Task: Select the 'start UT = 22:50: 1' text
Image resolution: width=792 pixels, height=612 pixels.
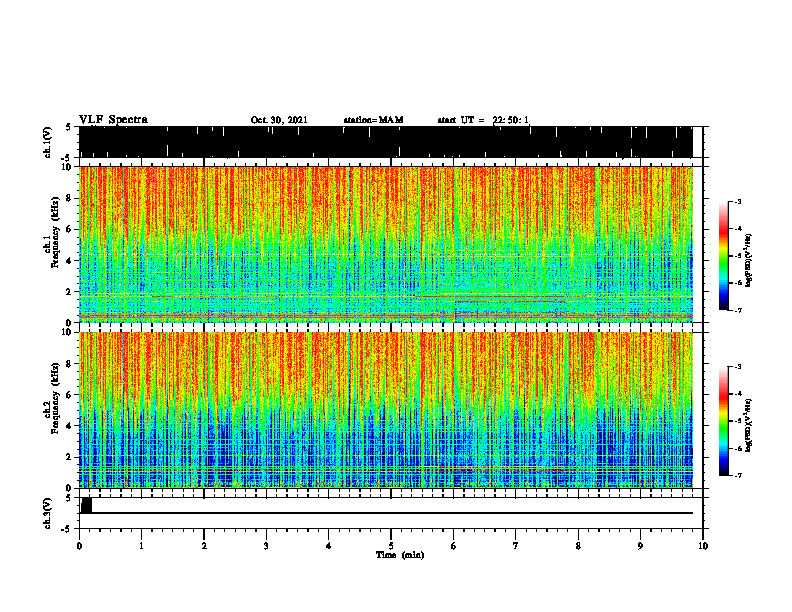Action: (483, 120)
